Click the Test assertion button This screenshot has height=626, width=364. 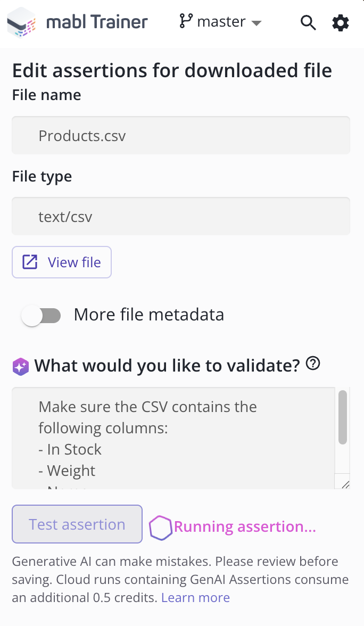tap(77, 524)
